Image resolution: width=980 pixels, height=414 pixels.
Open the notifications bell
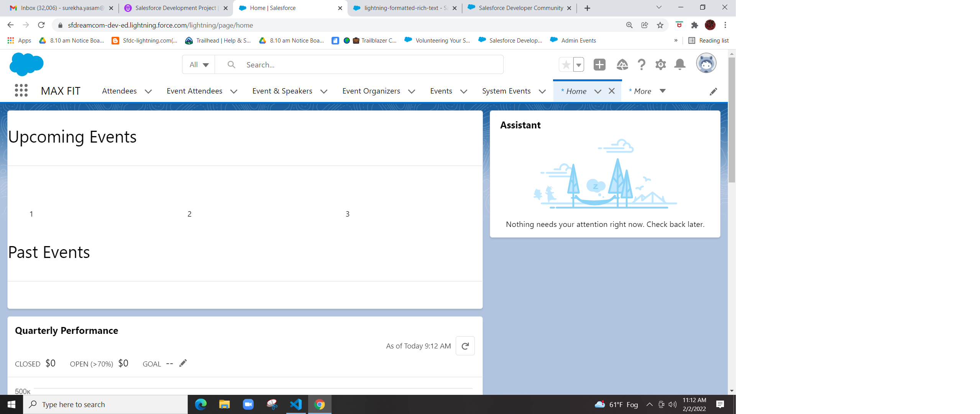(x=680, y=64)
